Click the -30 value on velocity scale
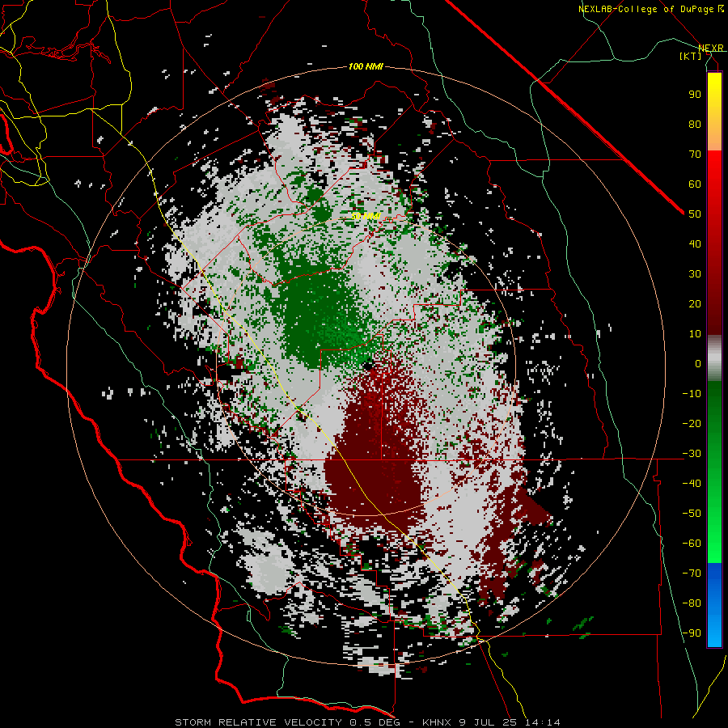This screenshot has height=728, width=728. 692,454
